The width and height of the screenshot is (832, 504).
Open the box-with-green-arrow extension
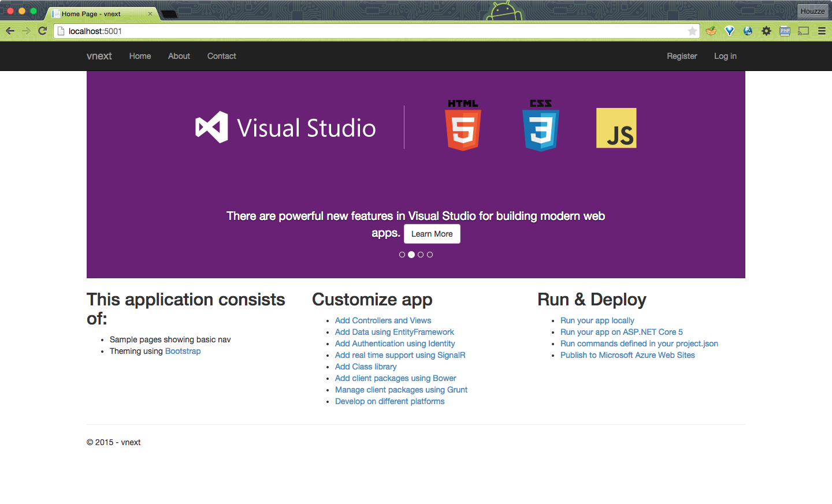[711, 31]
